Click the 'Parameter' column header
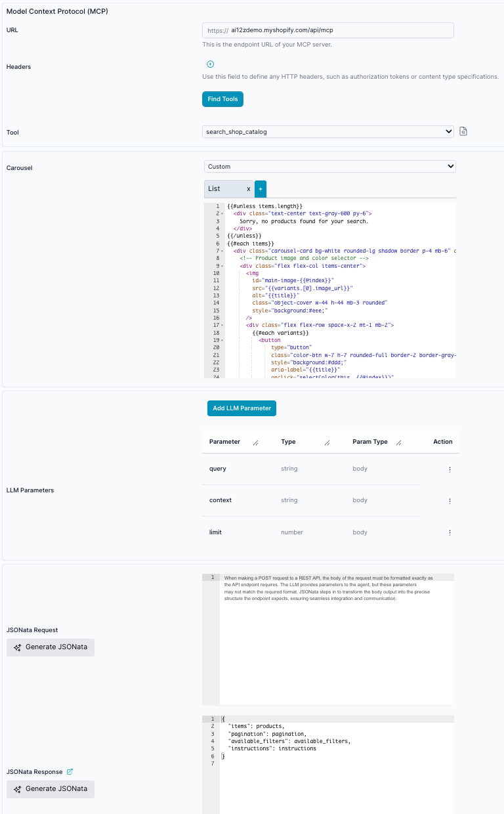This screenshot has height=814, width=504. [x=224, y=442]
